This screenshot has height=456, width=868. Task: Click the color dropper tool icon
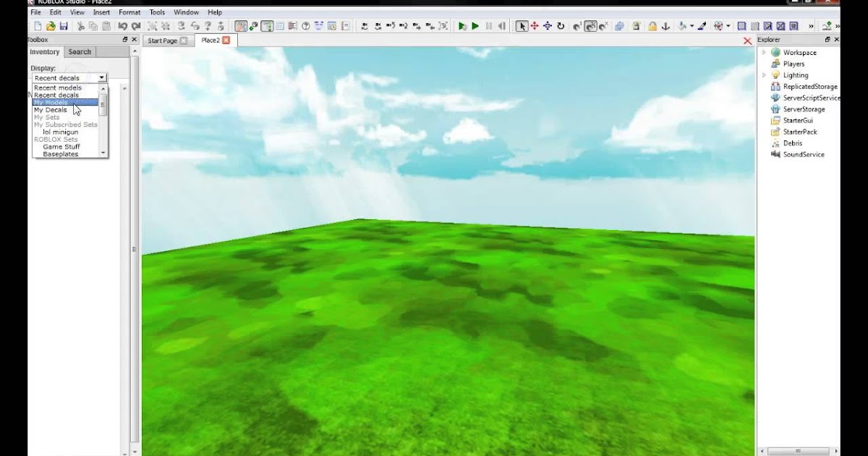click(702, 26)
